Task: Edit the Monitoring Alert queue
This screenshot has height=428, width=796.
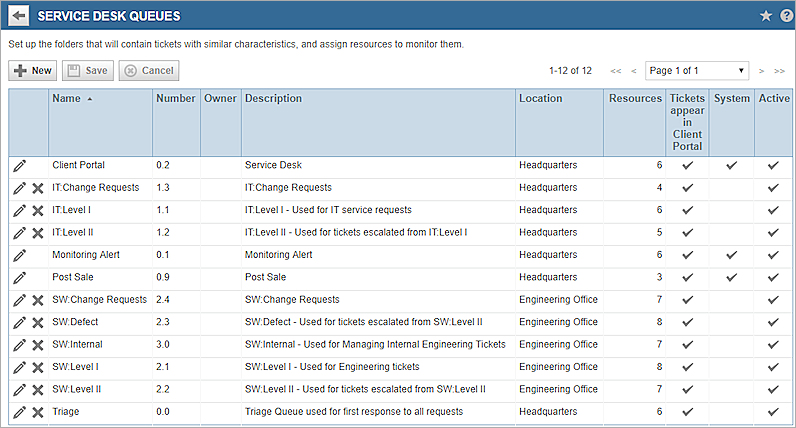Action: pyautogui.click(x=19, y=255)
